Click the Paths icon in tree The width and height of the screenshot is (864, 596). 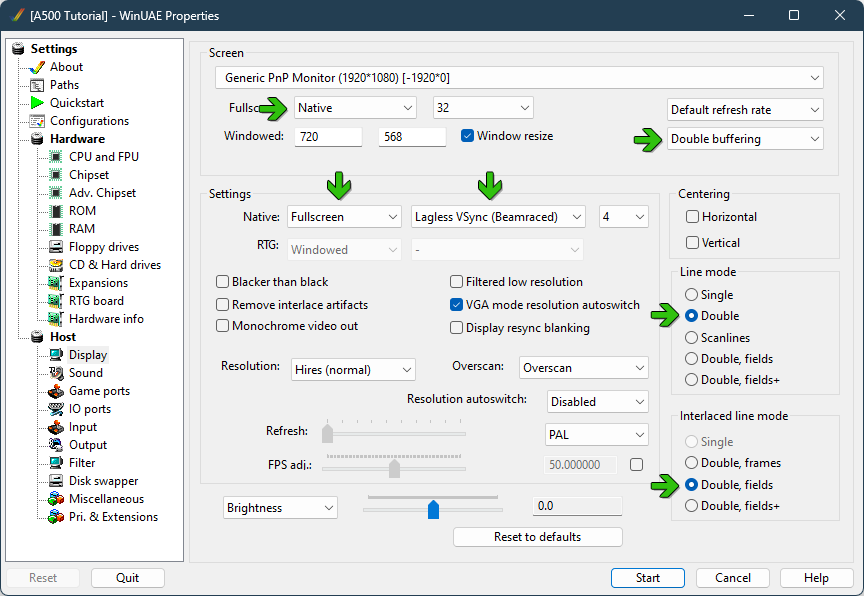point(37,85)
